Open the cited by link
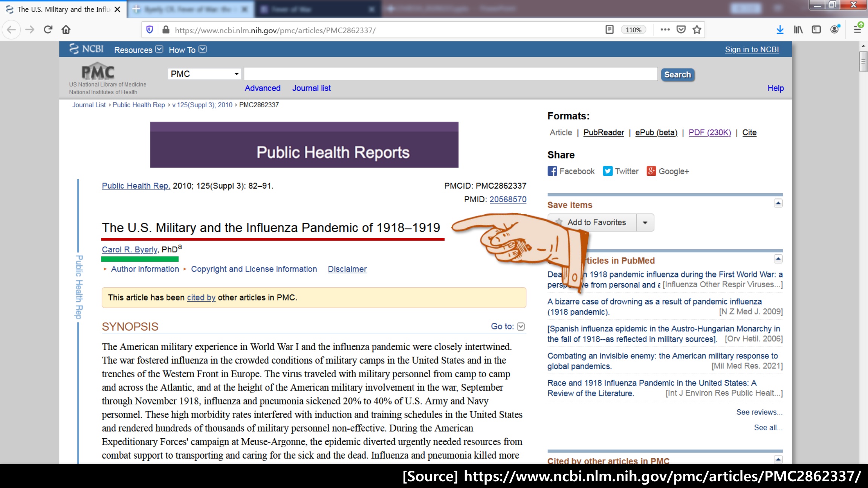The height and width of the screenshot is (488, 868). pyautogui.click(x=201, y=297)
